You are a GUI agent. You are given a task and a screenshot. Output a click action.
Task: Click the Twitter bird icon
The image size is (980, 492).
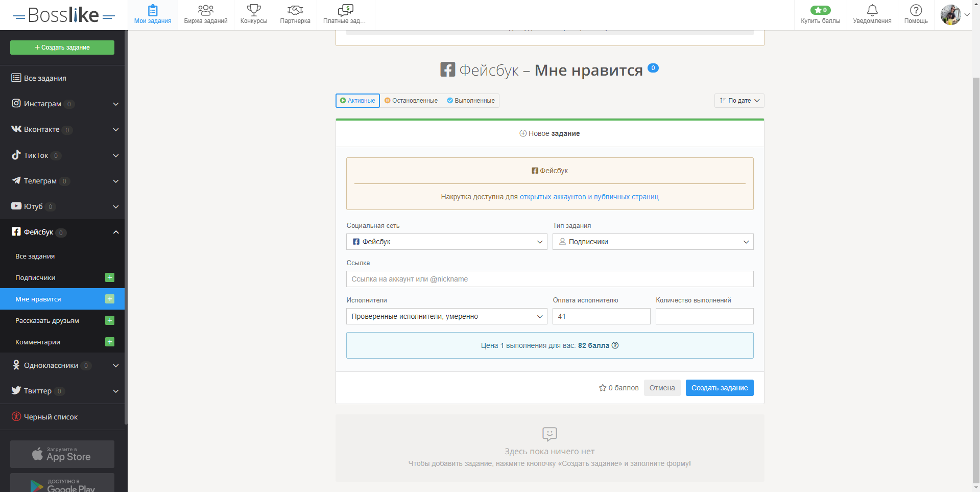point(16,390)
